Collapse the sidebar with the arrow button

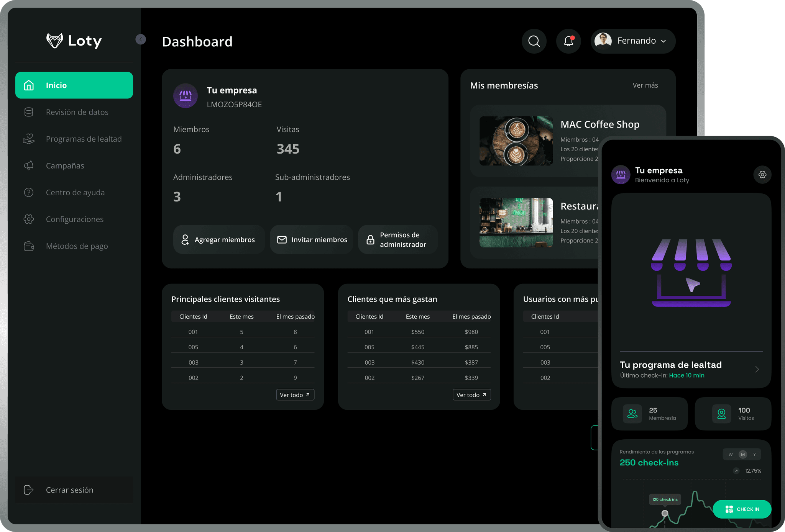click(141, 39)
